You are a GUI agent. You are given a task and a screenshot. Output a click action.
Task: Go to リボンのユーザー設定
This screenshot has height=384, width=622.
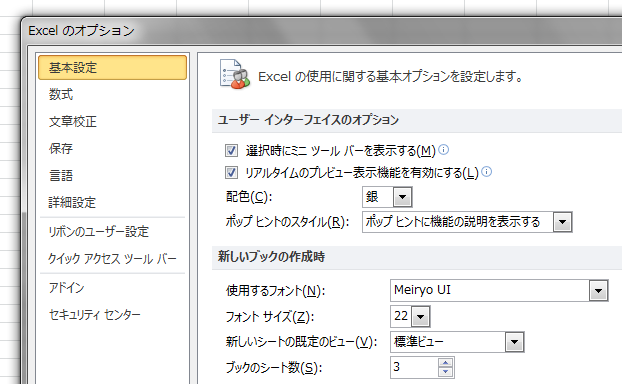pyautogui.click(x=98, y=232)
